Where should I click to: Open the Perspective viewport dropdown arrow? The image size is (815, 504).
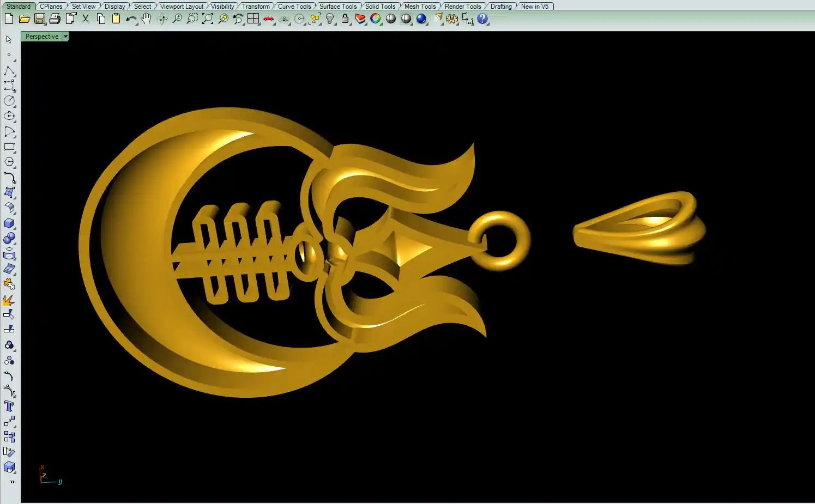(65, 37)
